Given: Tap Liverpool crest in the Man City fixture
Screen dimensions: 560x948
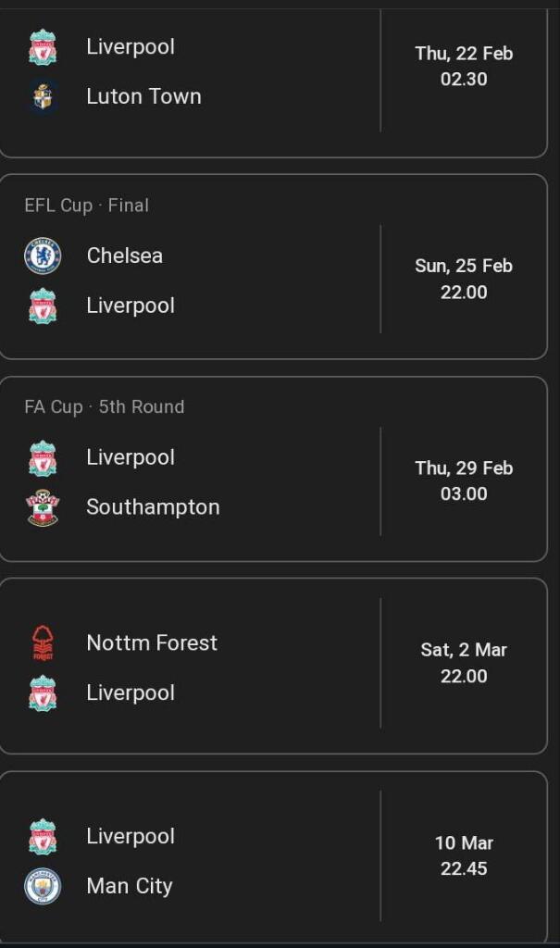Looking at the screenshot, I should 43,837.
